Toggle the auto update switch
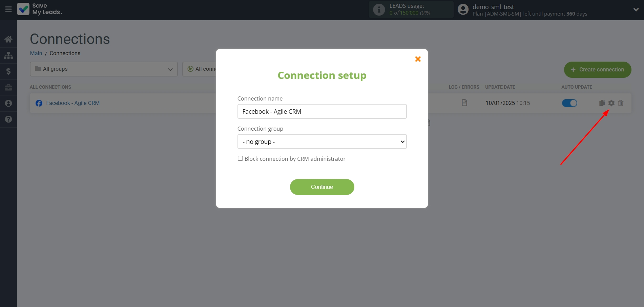This screenshot has height=307, width=644. (569, 103)
